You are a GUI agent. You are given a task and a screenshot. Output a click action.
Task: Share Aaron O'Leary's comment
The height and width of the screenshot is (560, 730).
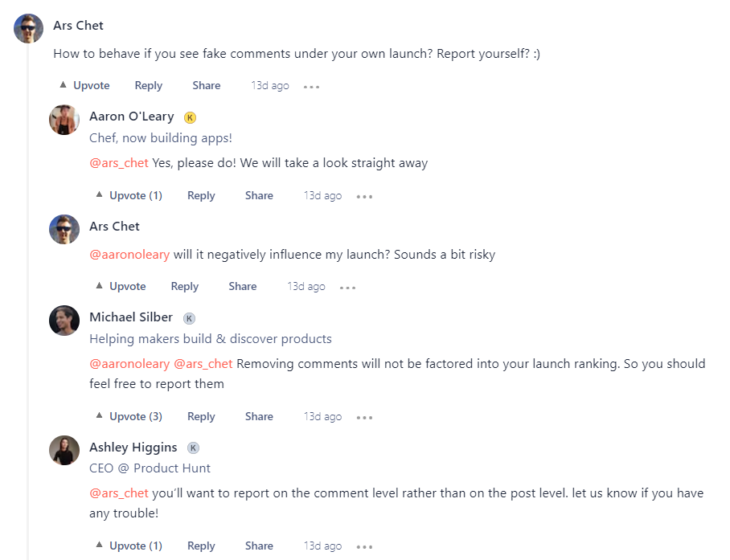(259, 195)
